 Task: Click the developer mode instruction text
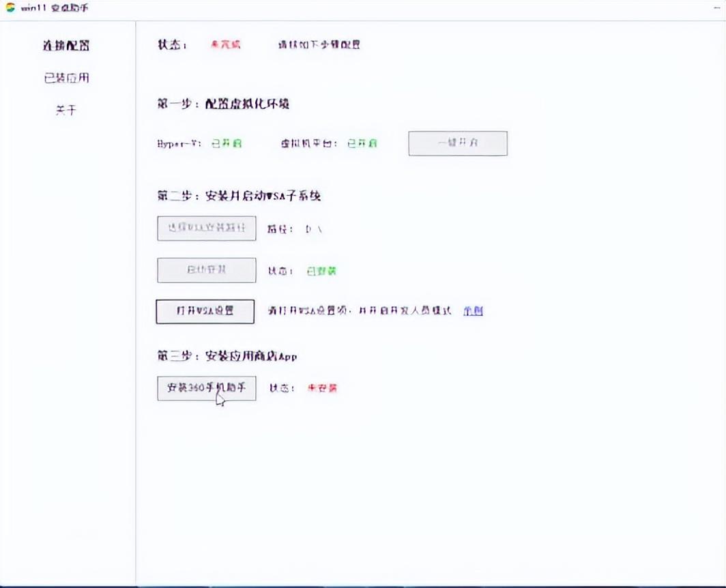pyautogui.click(x=360, y=310)
